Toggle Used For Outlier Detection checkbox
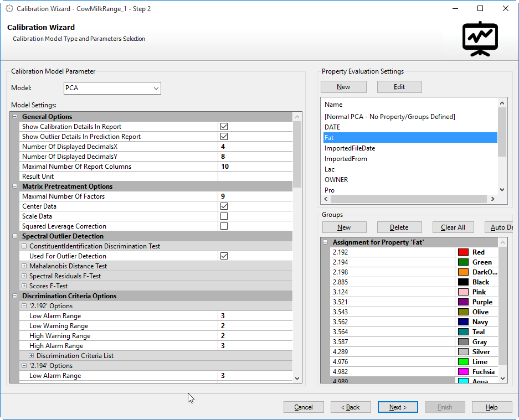The height and width of the screenshot is (420, 519). [x=224, y=256]
